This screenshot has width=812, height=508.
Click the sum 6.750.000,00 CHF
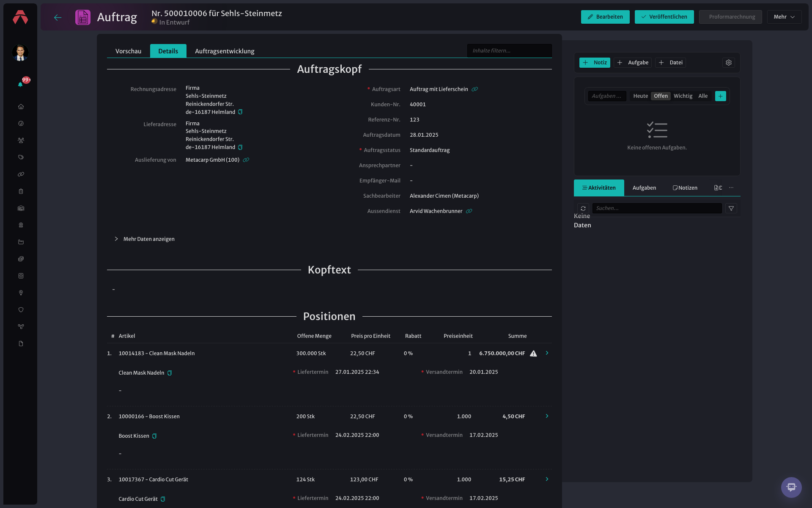(x=502, y=353)
